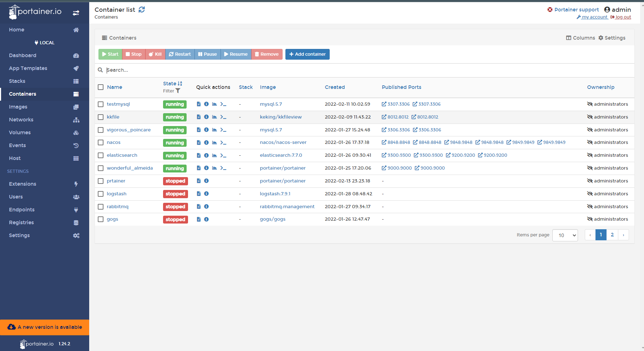Image resolution: width=644 pixels, height=351 pixels.
Task: Open console icon for kkfile container
Action: coord(223,117)
